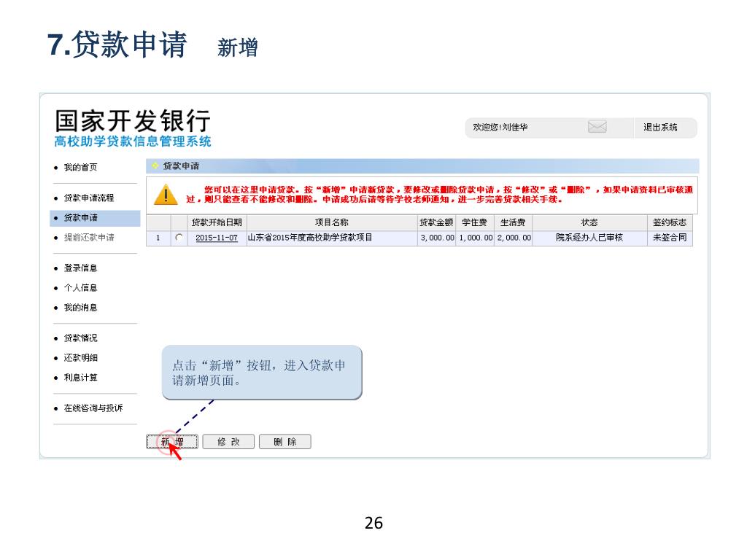This screenshot has width=747, height=560.
Task: Click the yellow warning triangle icon
Action: (166, 195)
